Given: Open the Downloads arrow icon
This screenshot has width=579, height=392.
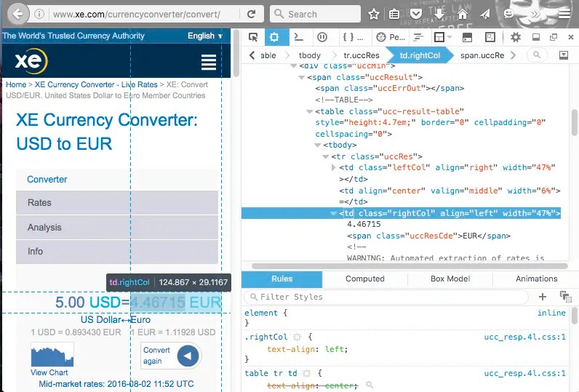Looking at the screenshot, I should click(x=439, y=14).
